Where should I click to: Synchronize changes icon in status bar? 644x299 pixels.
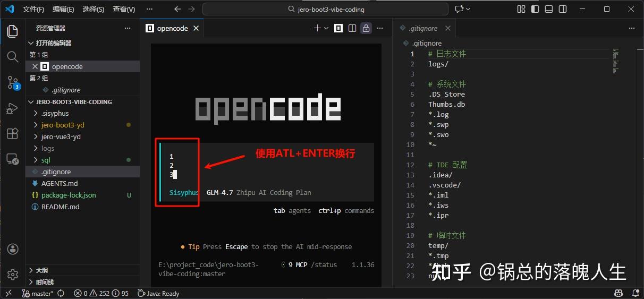61,293
